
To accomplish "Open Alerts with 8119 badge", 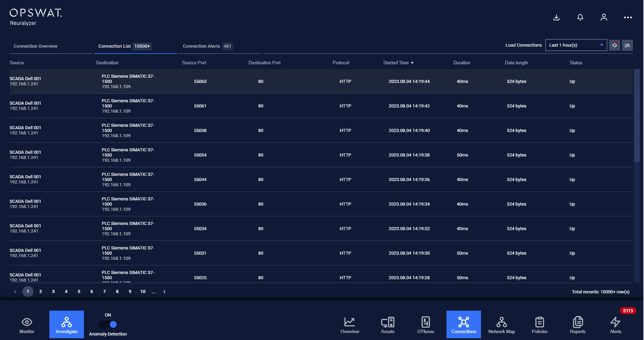I will pyautogui.click(x=616, y=324).
